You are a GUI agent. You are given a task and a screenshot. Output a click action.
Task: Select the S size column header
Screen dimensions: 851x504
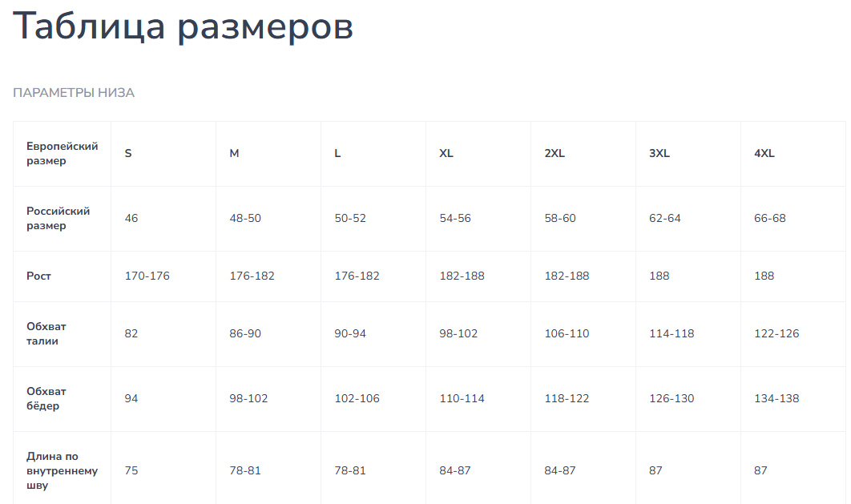128,154
